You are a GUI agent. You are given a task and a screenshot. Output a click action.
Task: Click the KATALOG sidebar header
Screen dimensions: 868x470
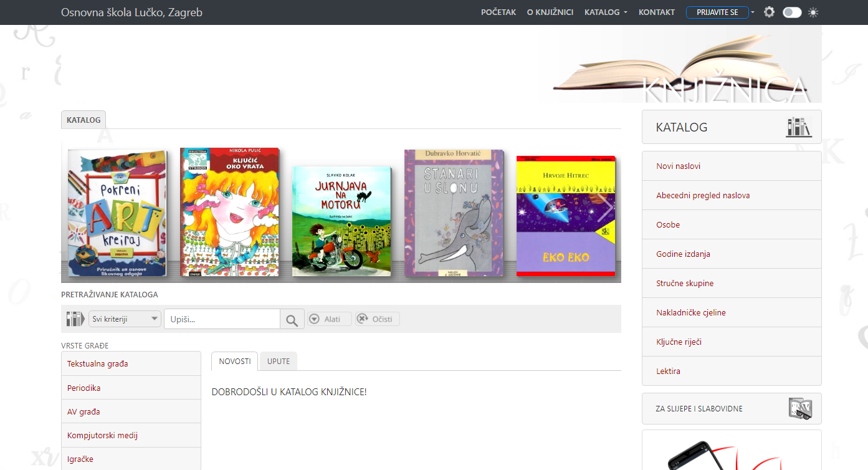tap(732, 127)
